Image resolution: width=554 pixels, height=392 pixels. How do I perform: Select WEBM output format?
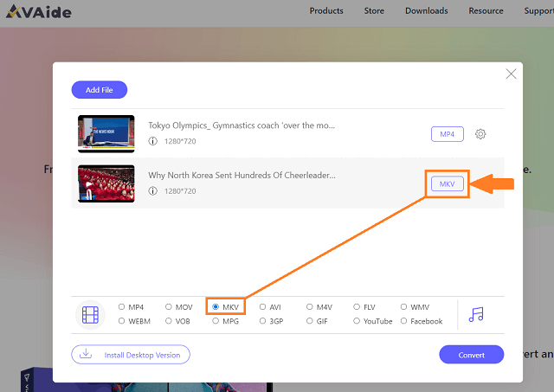(x=121, y=321)
